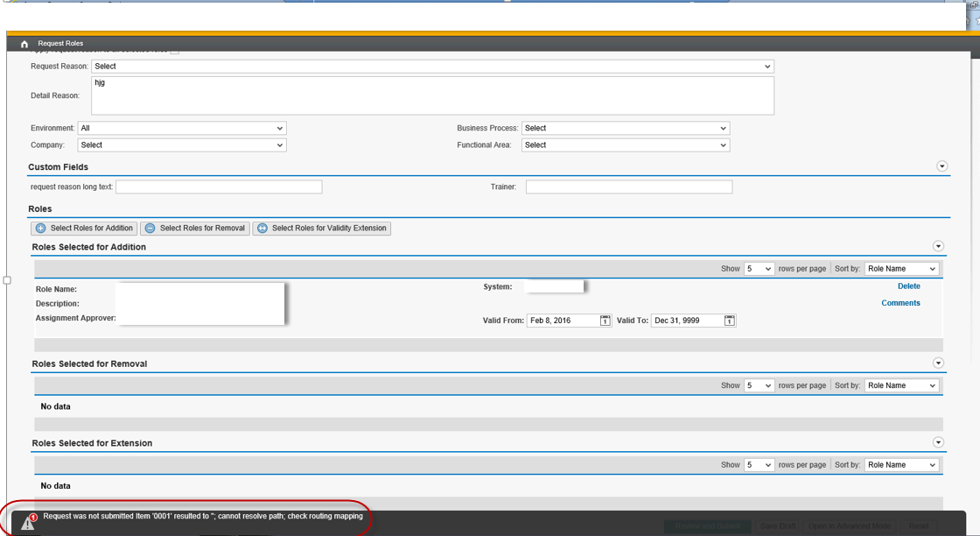This screenshot has height=536, width=980.
Task: Open Sort by dropdown for Addition roles
Action: pos(902,269)
